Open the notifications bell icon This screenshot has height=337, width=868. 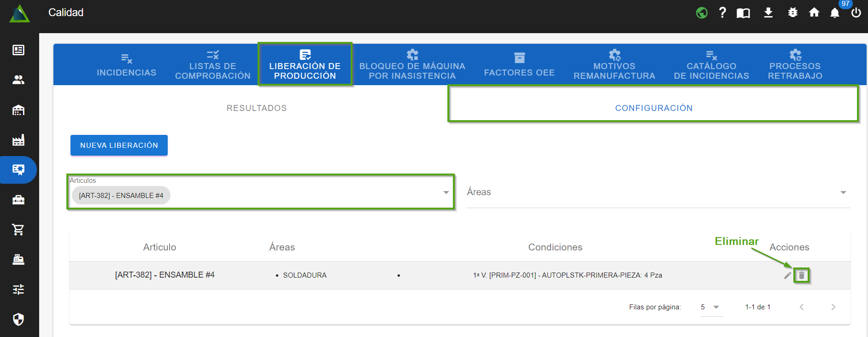[835, 13]
